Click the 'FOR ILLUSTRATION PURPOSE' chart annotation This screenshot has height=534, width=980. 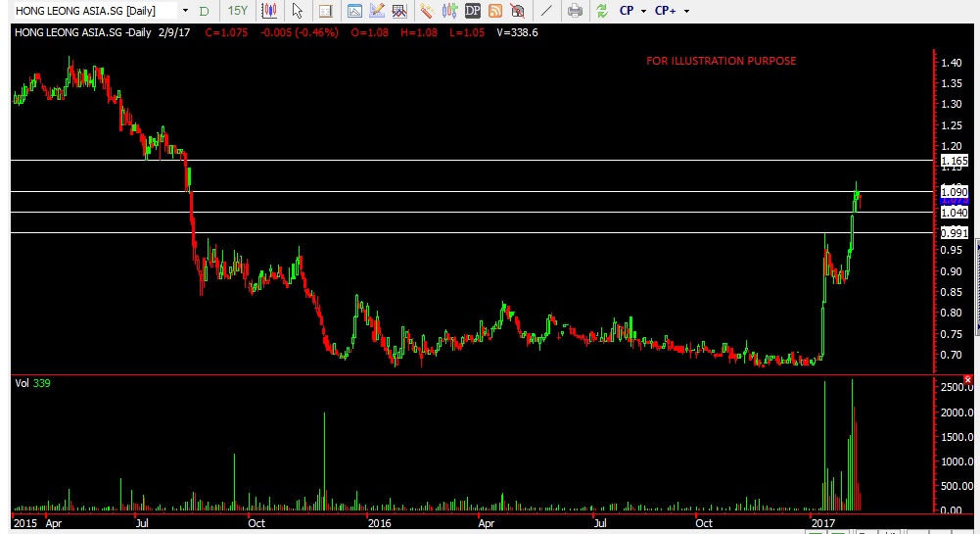click(x=722, y=61)
